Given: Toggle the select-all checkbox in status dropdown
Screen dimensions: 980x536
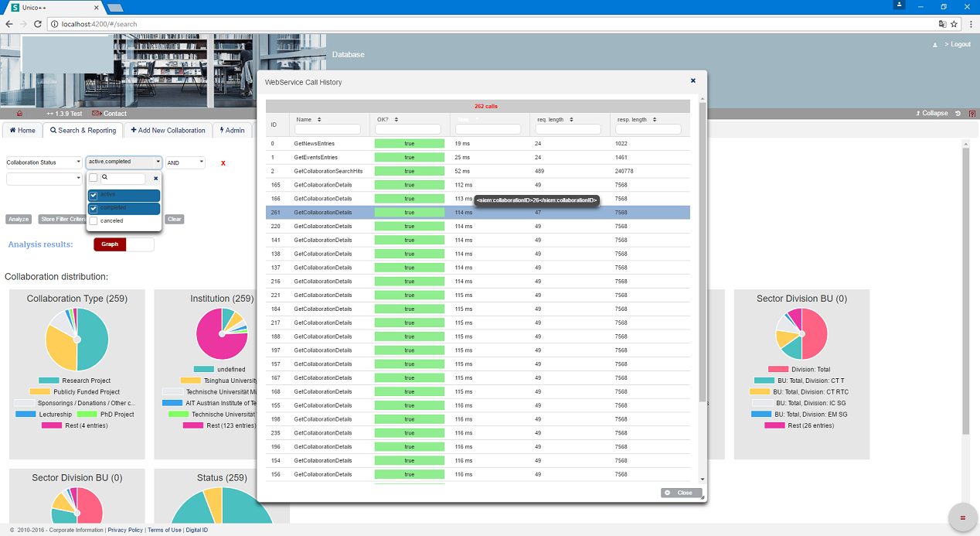Looking at the screenshot, I should click(x=94, y=178).
